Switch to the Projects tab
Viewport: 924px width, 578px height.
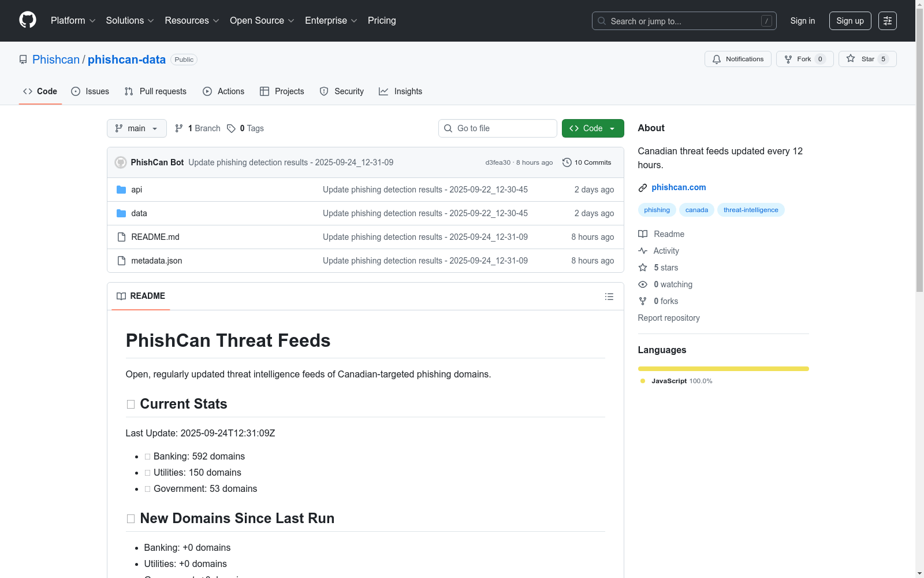pos(282,91)
